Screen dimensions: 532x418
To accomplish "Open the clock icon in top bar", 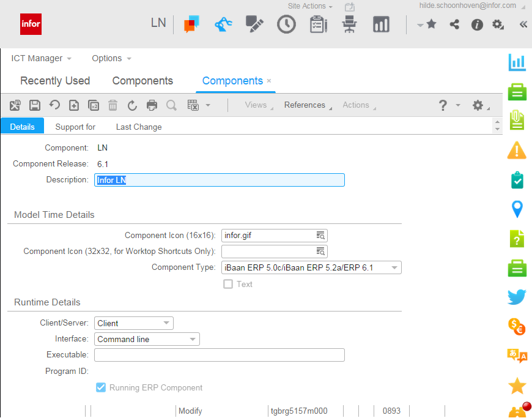I will [x=286, y=24].
